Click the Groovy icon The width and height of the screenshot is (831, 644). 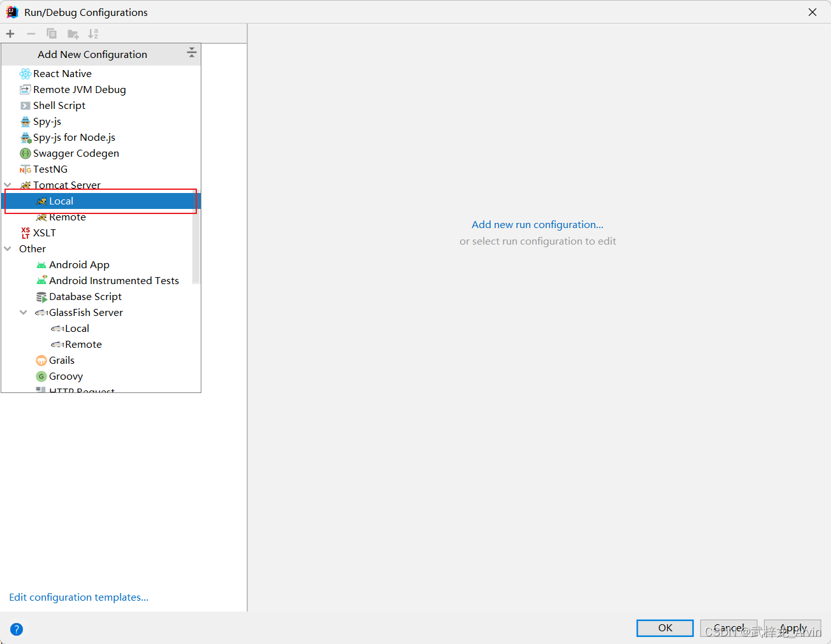tap(41, 376)
